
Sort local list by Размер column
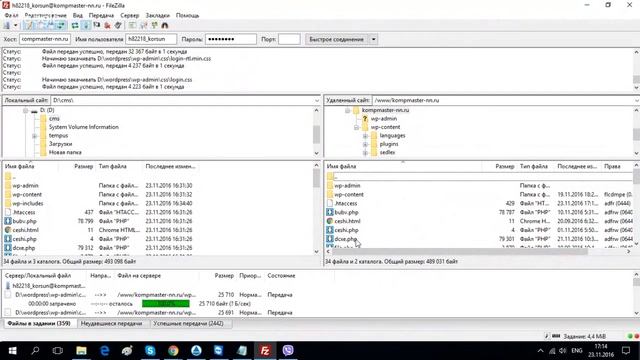(x=84, y=167)
